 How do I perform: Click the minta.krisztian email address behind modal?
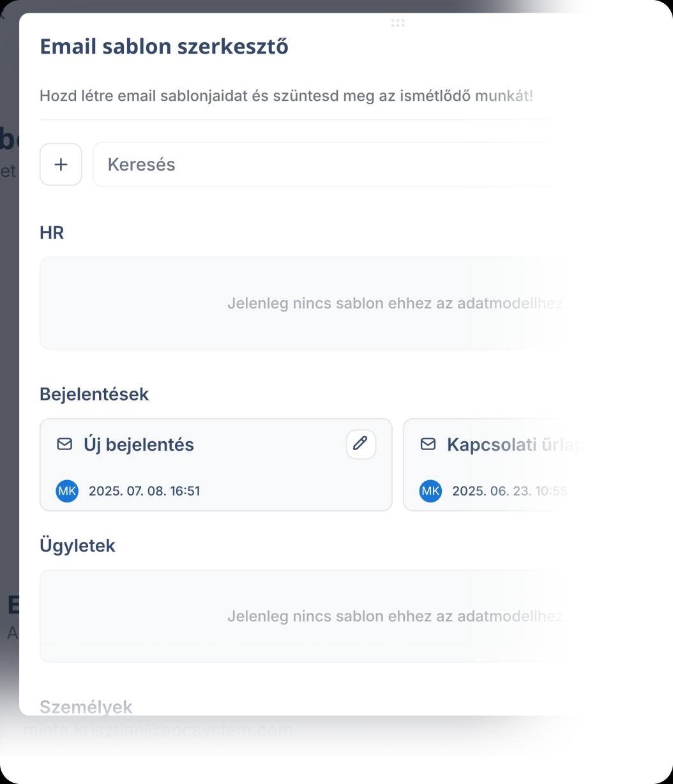(158, 730)
